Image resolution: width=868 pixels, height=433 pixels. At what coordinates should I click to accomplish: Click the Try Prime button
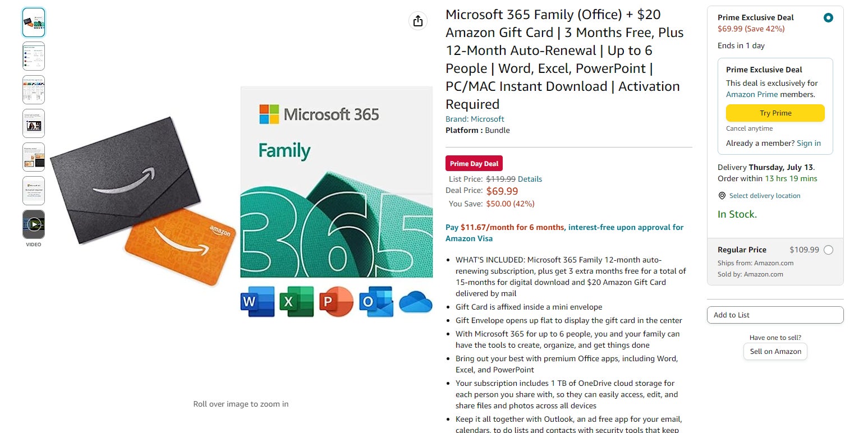pyautogui.click(x=775, y=113)
